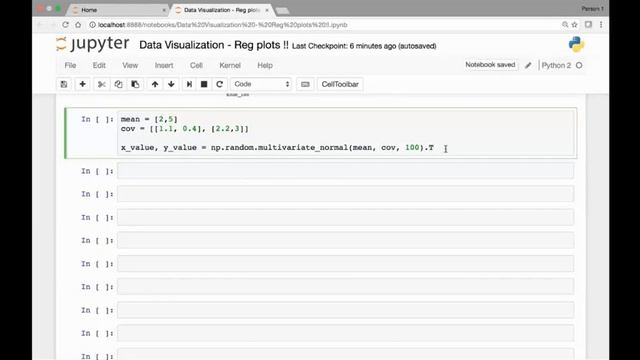The width and height of the screenshot is (640, 360).
Task: Open the Cell menu
Action: (x=196, y=65)
